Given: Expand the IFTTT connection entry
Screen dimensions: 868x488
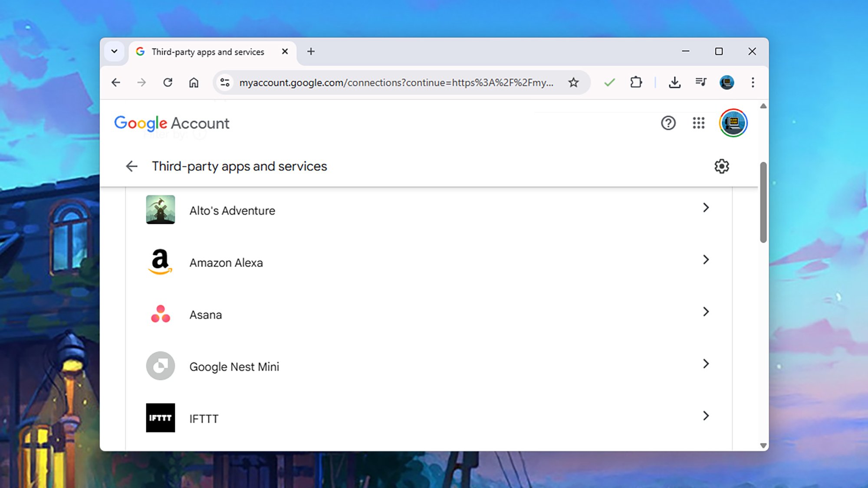Looking at the screenshot, I should (707, 416).
